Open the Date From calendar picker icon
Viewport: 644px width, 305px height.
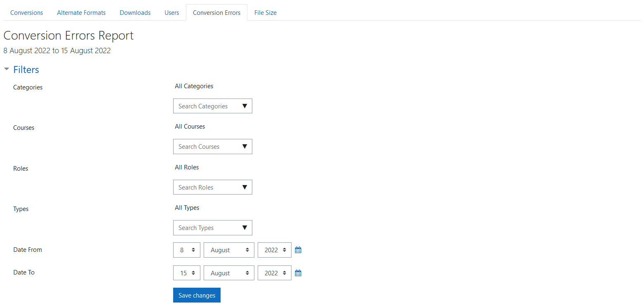[298, 250]
